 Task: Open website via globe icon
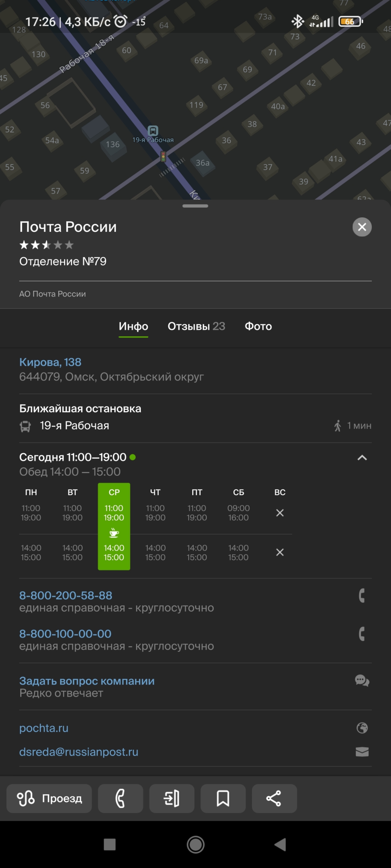362,728
